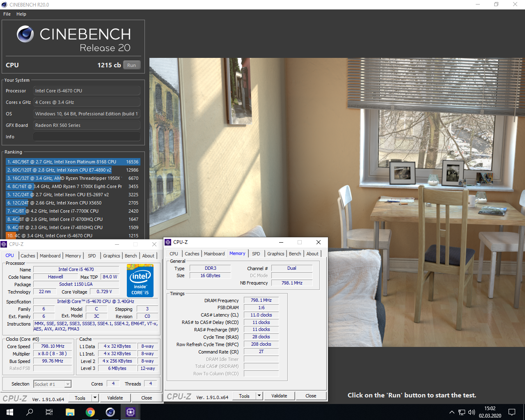The image size is (525, 420).
Task: Click the GFX Board Radeon RX 560 field
Action: (87, 125)
